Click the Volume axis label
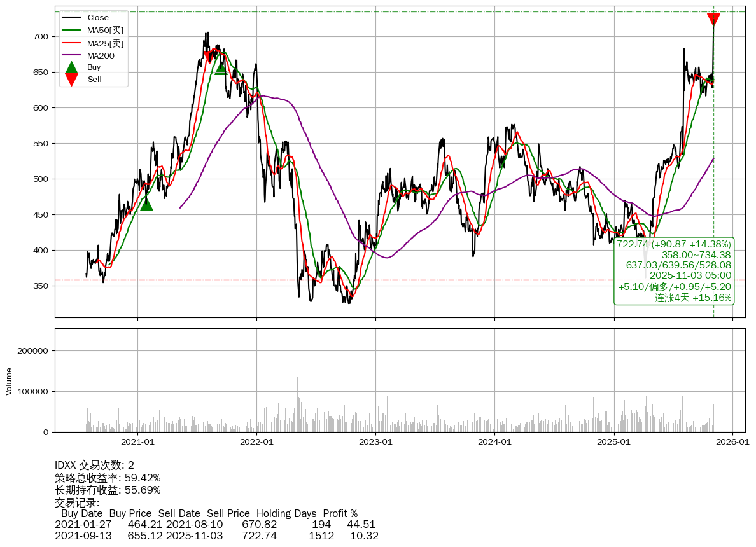This screenshot has width=756, height=547. pos(9,381)
